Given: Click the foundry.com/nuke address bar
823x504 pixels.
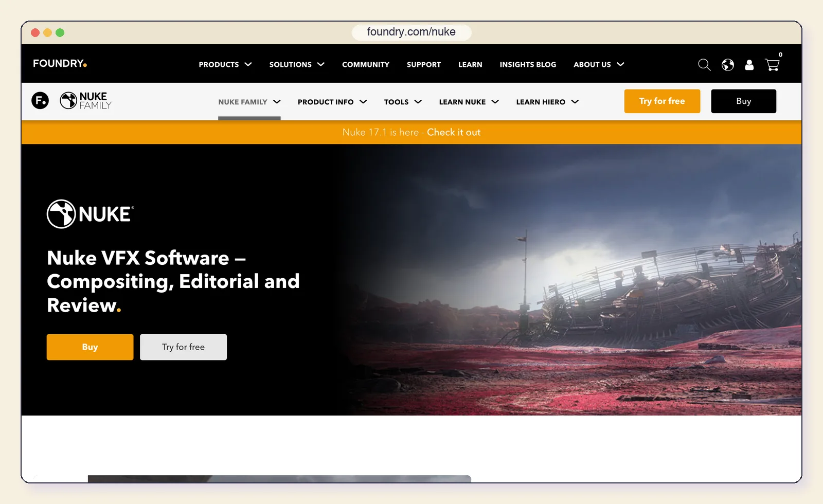Looking at the screenshot, I should click(411, 32).
